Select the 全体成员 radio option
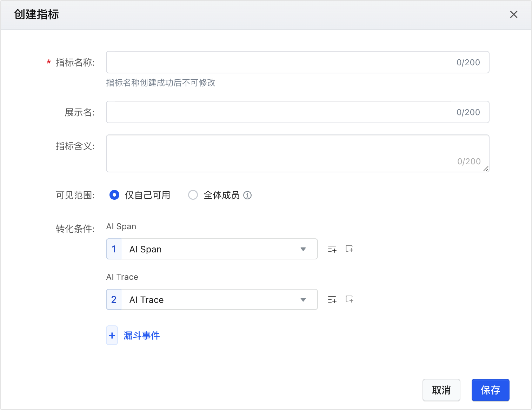Screen dimensions: 532x410 click(193, 195)
